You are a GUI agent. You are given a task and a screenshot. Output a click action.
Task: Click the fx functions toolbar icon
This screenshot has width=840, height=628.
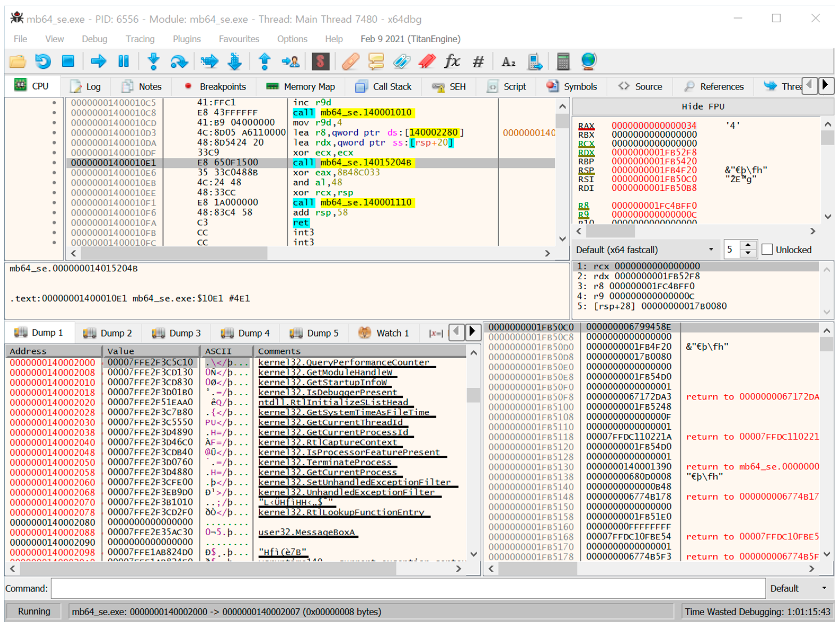[x=452, y=61]
